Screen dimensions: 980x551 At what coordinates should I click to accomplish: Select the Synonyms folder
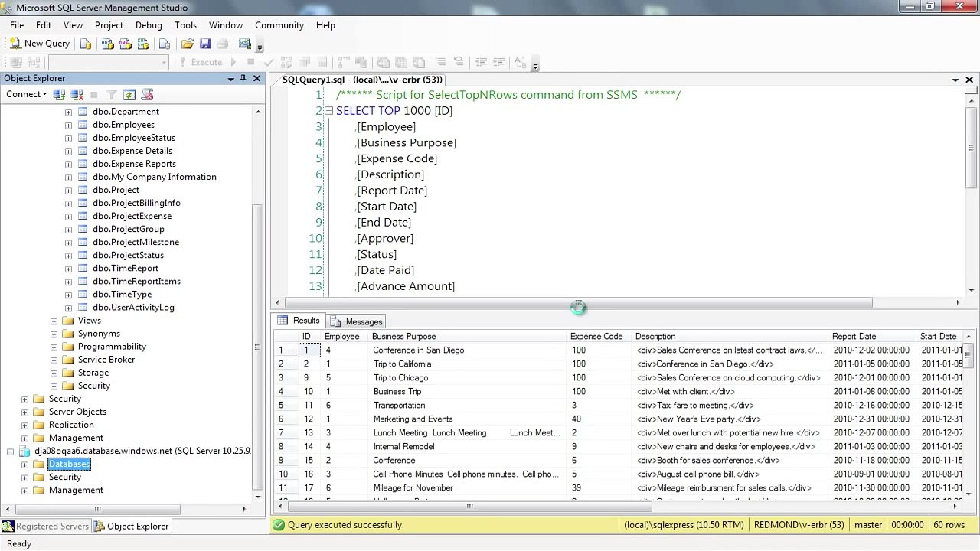(x=99, y=334)
